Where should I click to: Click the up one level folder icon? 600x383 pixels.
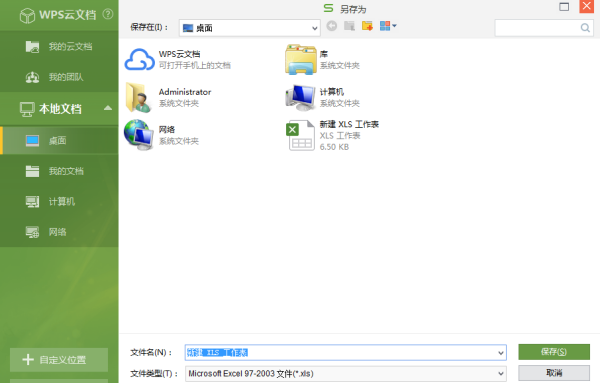coord(349,26)
